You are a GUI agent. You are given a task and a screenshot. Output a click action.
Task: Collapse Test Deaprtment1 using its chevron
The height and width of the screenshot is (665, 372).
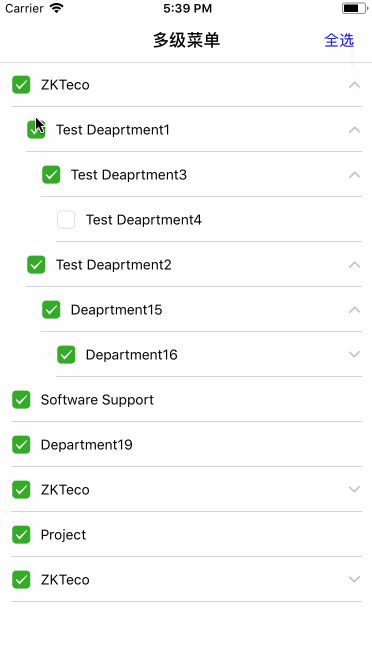point(354,130)
